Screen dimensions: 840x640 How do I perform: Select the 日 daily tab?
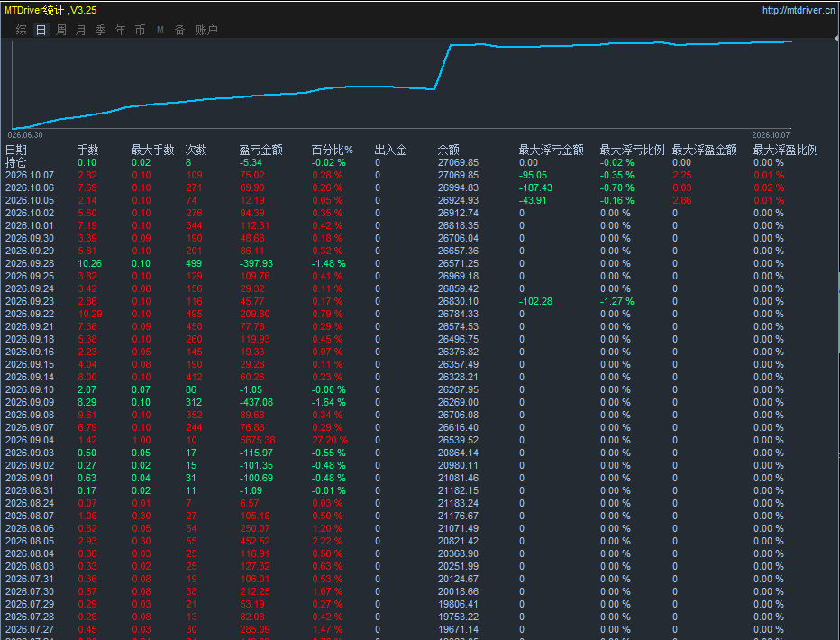click(41, 30)
